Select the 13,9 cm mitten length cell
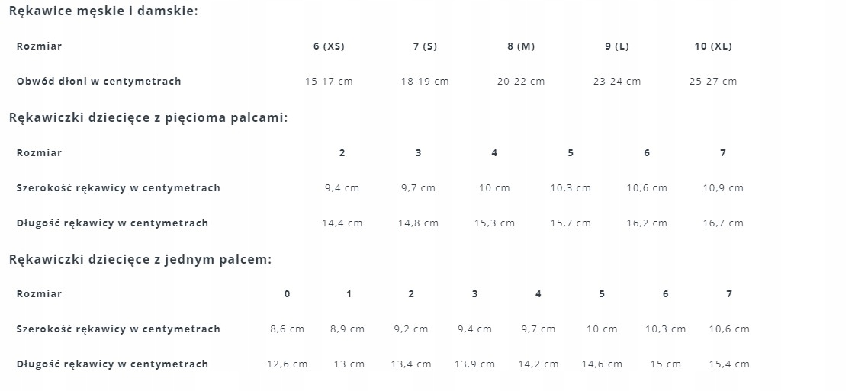 pos(474,364)
